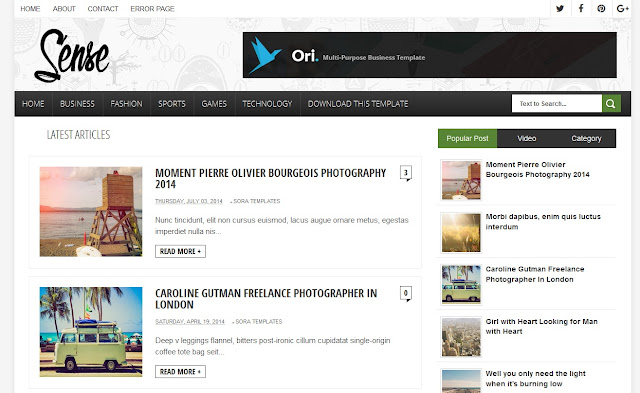This screenshot has width=640, height=393.
Task: Open the TECHNOLOGY navigation item
Action: coord(267,104)
